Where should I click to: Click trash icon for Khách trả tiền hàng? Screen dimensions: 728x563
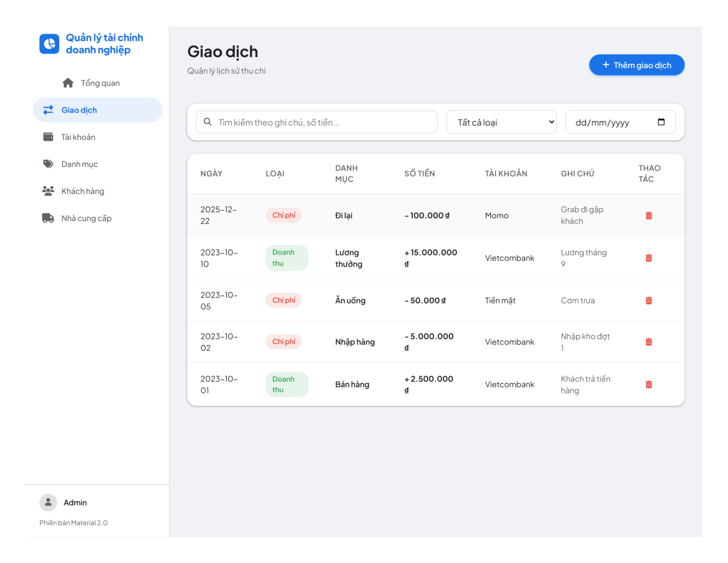[x=649, y=385]
